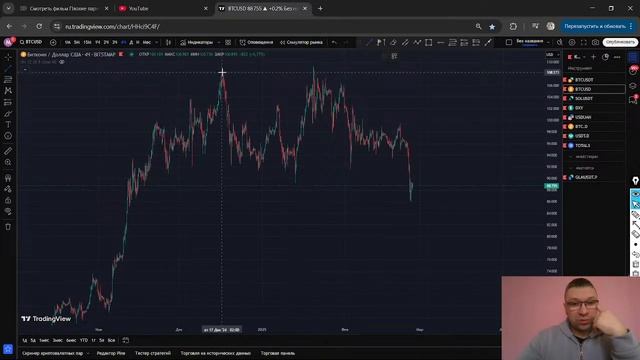Select the daily Д timeframe
Screen dimensions: 640x360
point(131,42)
